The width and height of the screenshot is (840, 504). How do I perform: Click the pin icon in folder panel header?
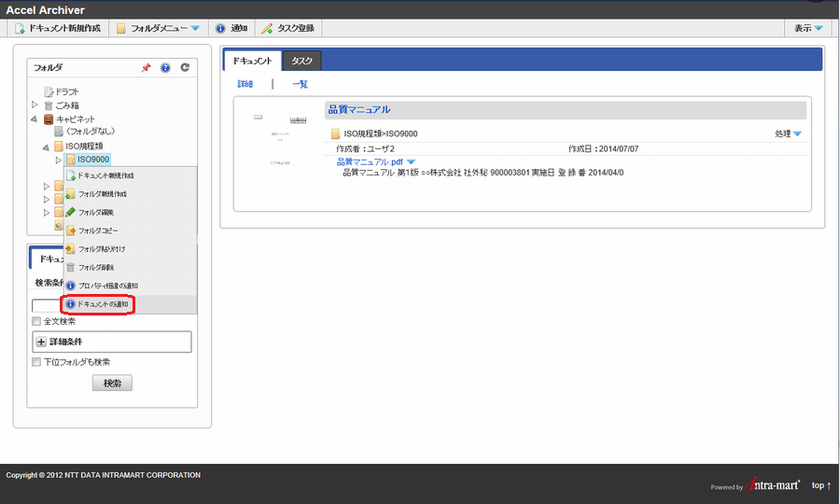[x=146, y=68]
